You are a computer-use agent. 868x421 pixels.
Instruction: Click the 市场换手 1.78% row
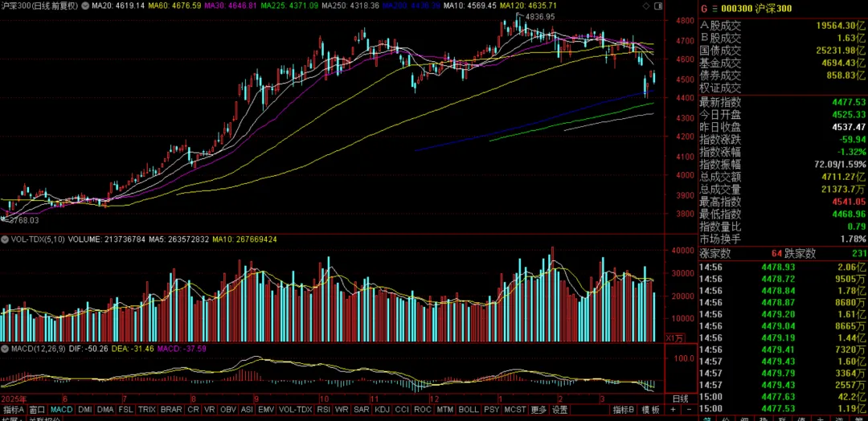(783, 239)
